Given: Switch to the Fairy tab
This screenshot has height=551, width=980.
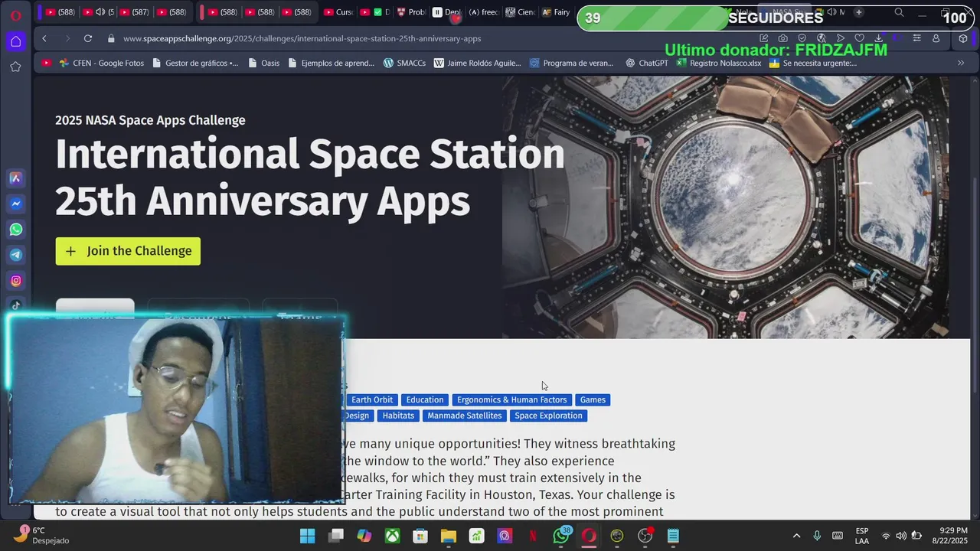Looking at the screenshot, I should pyautogui.click(x=555, y=12).
